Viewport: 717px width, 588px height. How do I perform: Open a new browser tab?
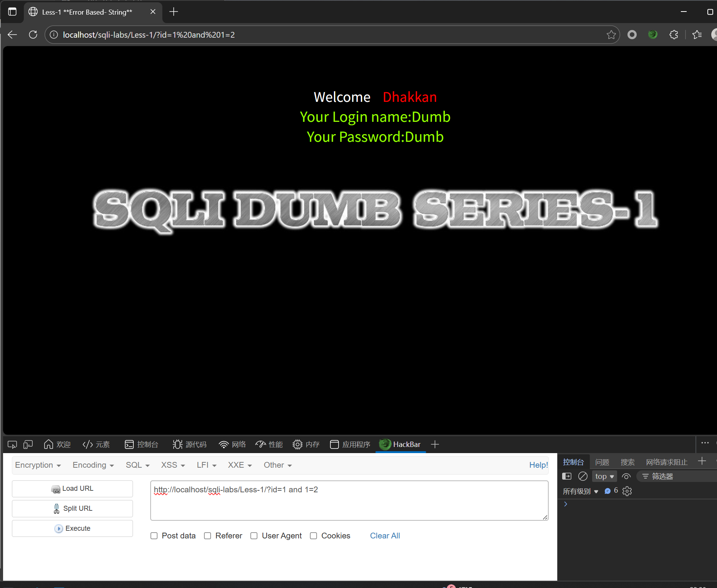174,12
